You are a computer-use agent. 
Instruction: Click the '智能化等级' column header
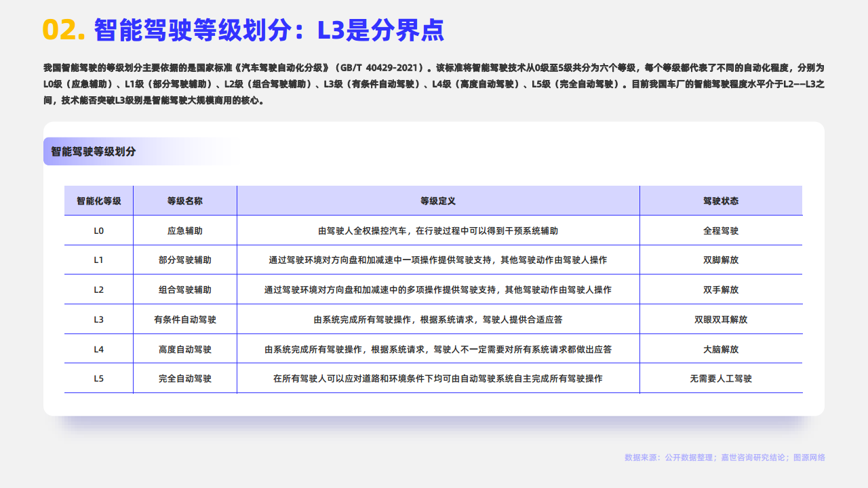99,201
